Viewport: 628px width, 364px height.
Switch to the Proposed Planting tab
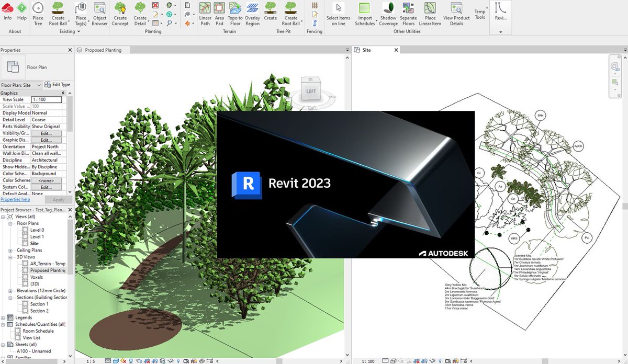102,50
